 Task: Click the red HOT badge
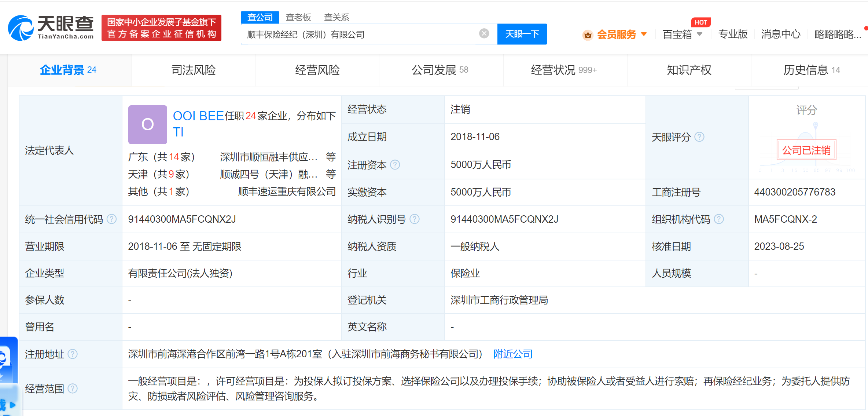coord(700,22)
